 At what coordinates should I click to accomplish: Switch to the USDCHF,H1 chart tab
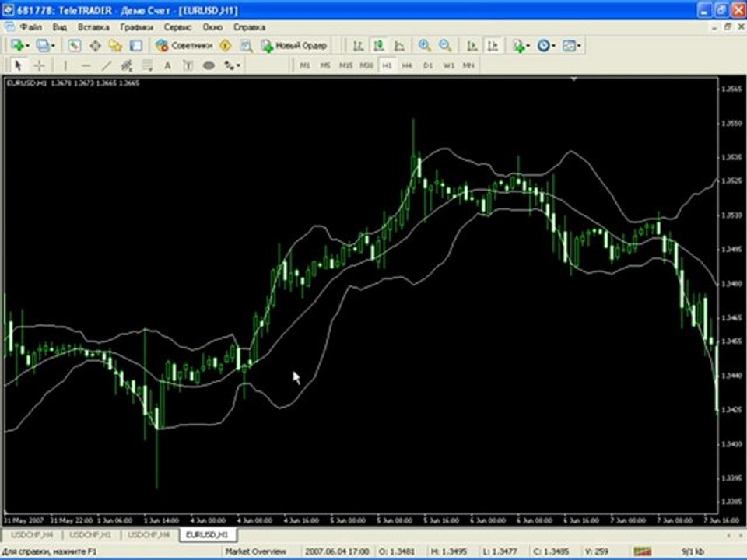[x=90, y=535]
